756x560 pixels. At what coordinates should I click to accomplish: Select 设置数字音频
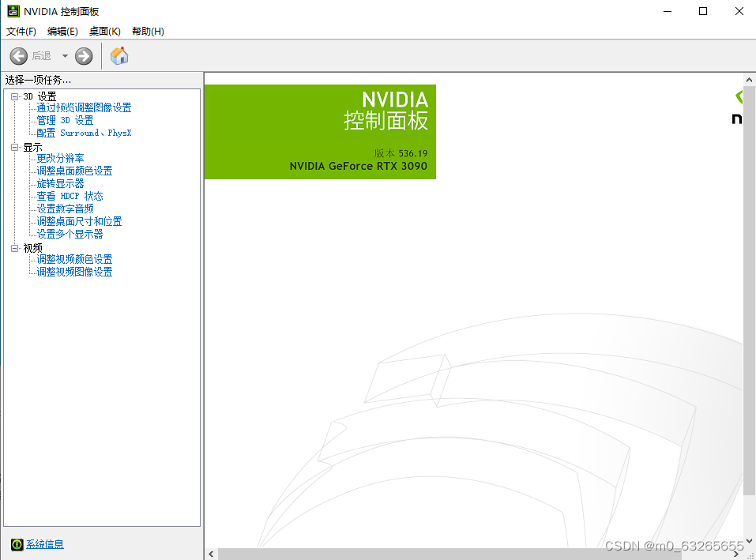(65, 209)
